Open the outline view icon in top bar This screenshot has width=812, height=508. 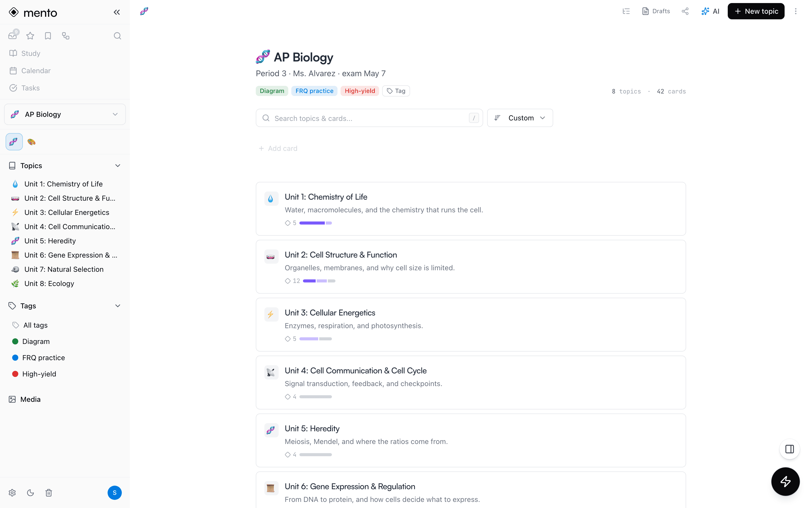(626, 11)
